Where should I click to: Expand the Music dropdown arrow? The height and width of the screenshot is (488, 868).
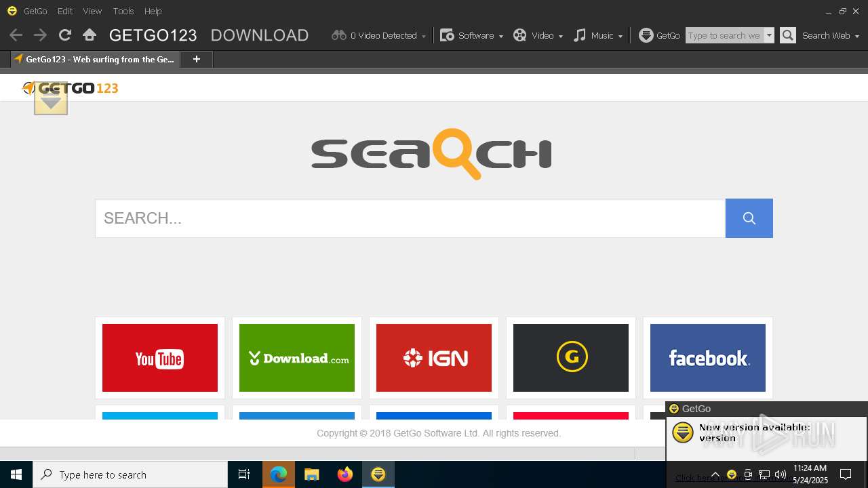620,36
